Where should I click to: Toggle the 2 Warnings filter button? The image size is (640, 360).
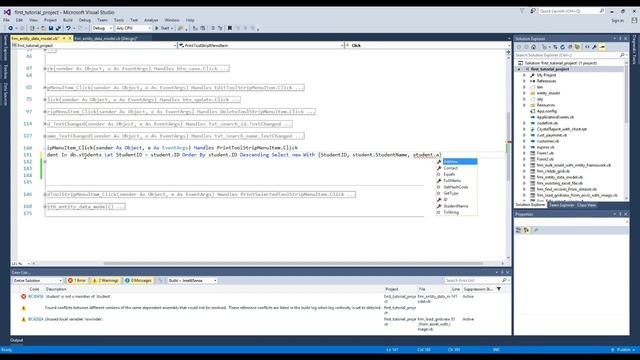pos(105,280)
